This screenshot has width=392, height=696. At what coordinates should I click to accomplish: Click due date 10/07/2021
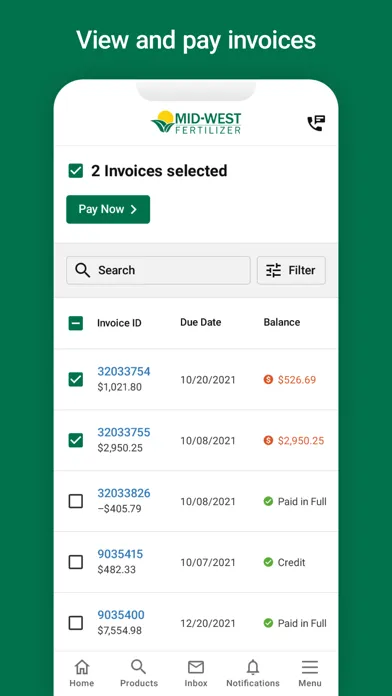[x=208, y=562]
